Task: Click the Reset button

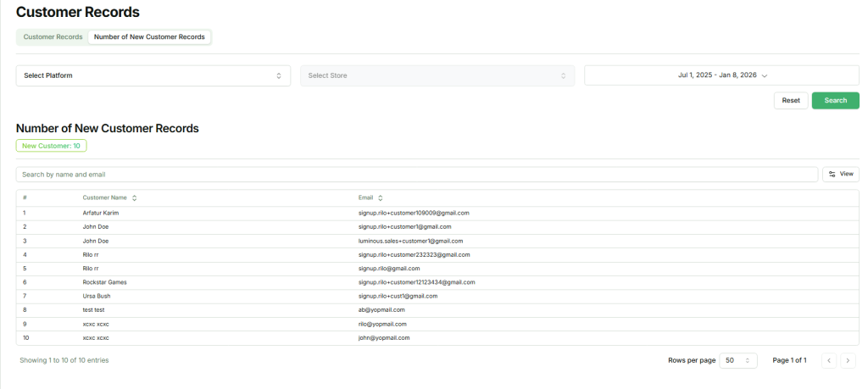Action: (790, 100)
